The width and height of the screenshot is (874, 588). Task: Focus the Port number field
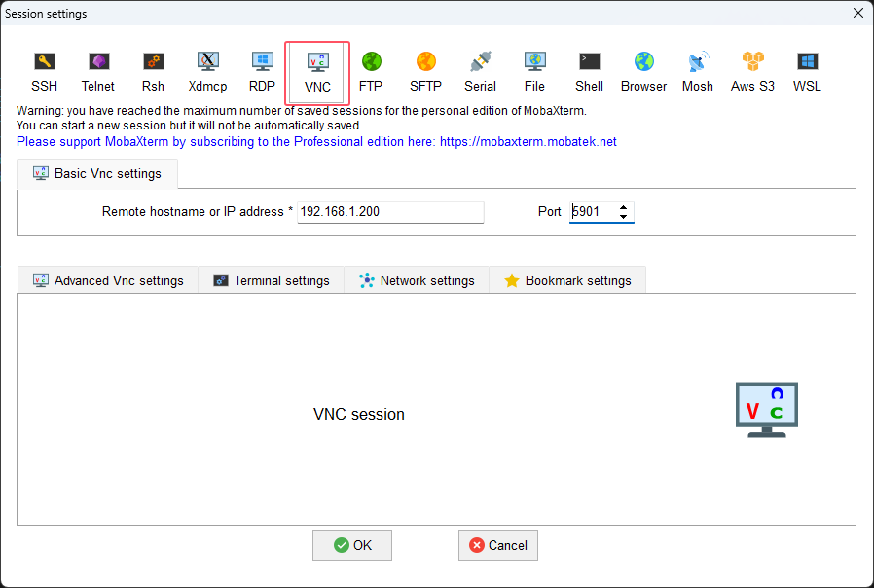pos(593,212)
